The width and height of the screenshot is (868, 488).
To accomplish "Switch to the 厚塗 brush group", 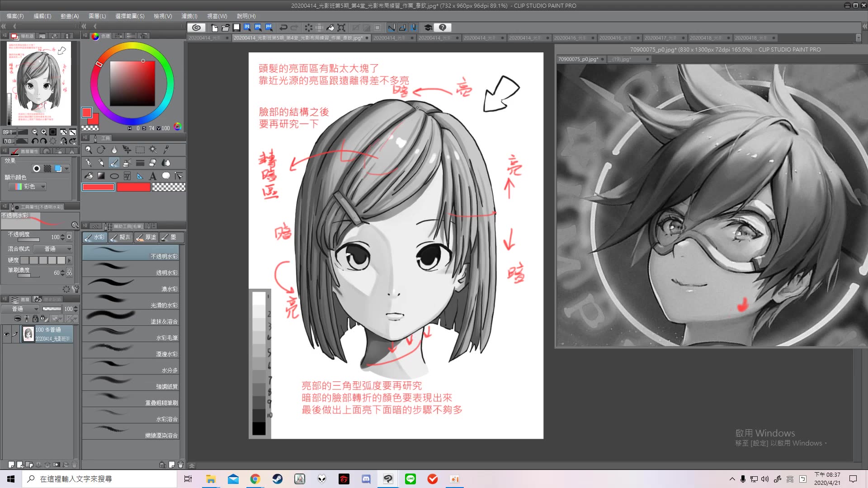I will (x=146, y=237).
